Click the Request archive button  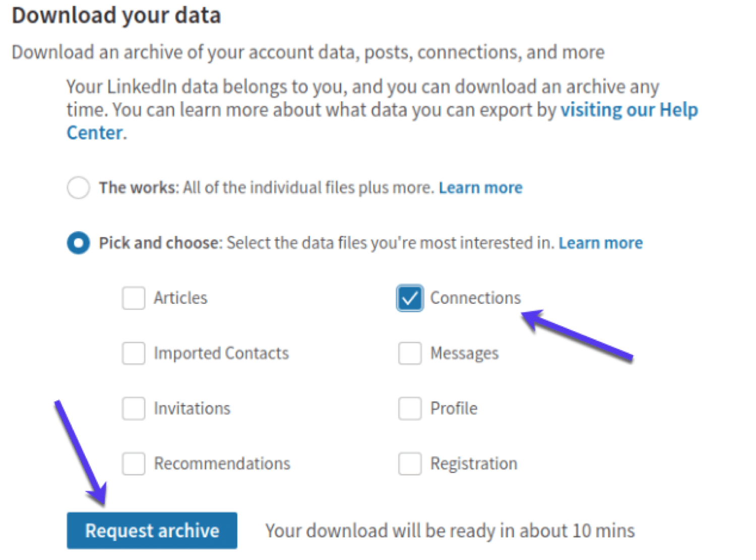(x=152, y=530)
